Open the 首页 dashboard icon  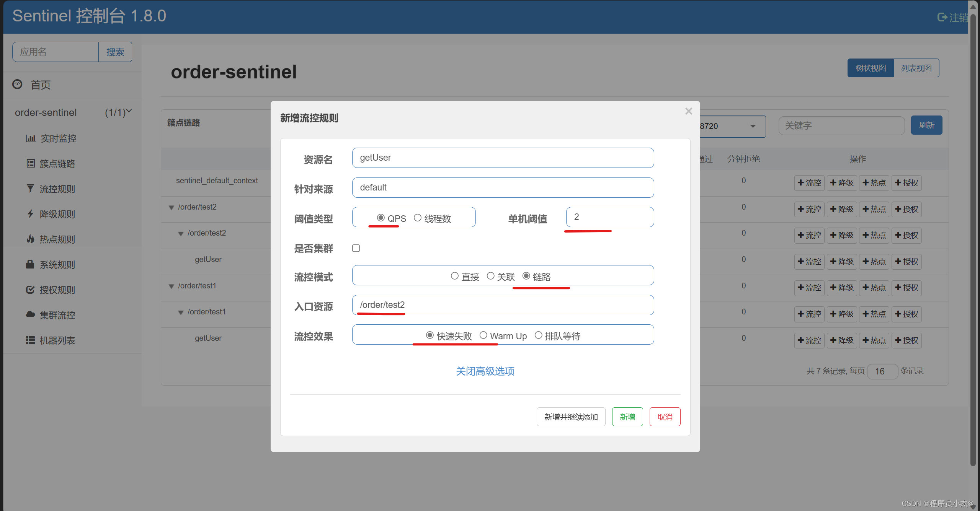(17, 84)
